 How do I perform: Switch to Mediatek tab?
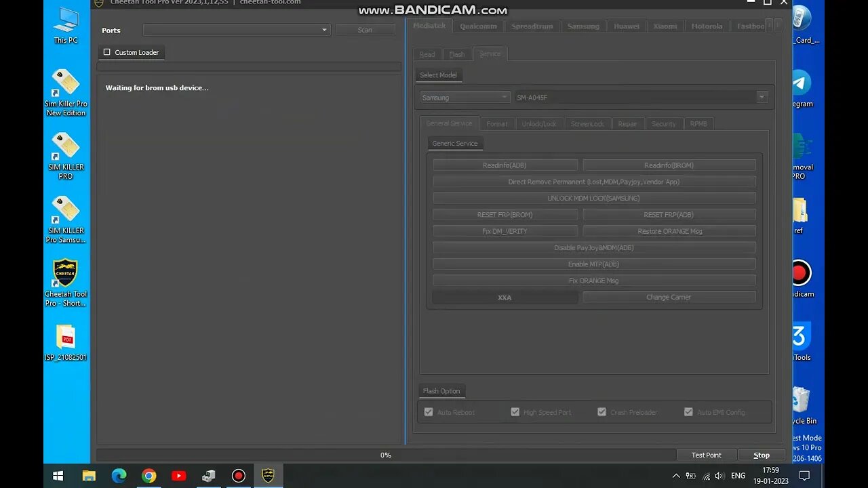tap(429, 26)
